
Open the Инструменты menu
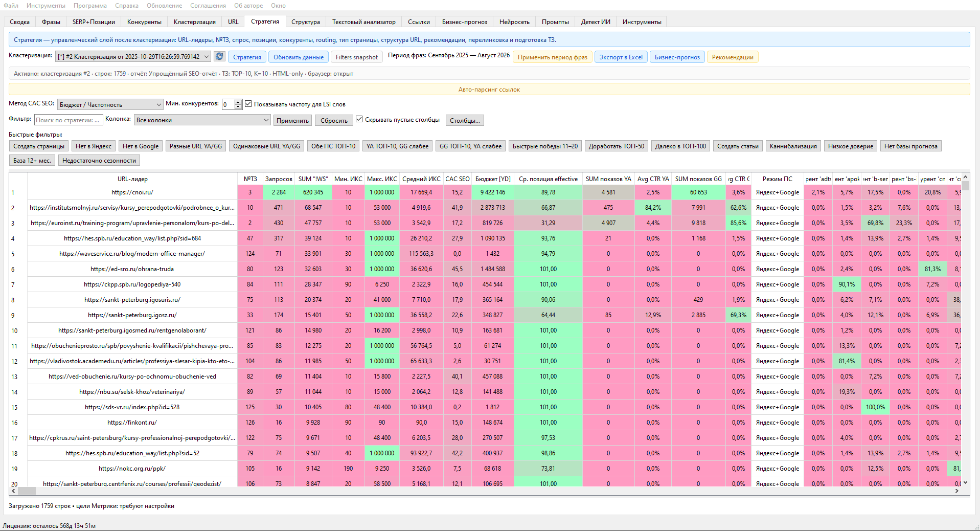(x=46, y=6)
